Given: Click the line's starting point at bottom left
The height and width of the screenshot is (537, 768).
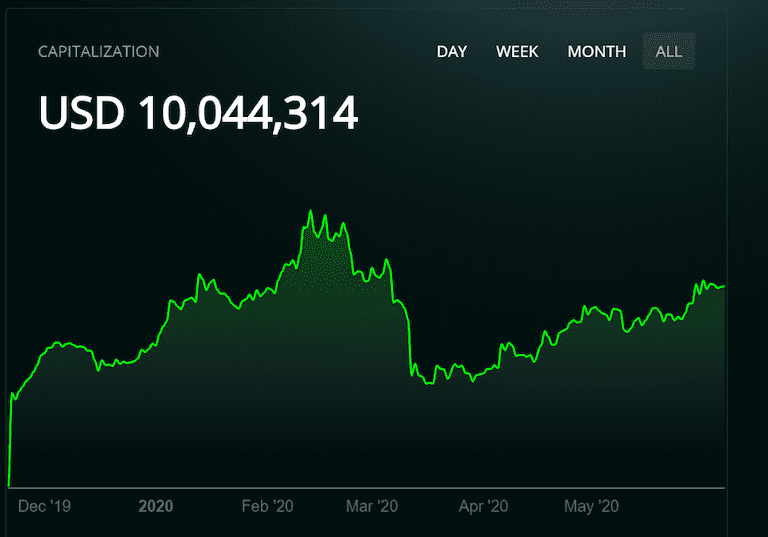Looking at the screenshot, I should tap(9, 484).
